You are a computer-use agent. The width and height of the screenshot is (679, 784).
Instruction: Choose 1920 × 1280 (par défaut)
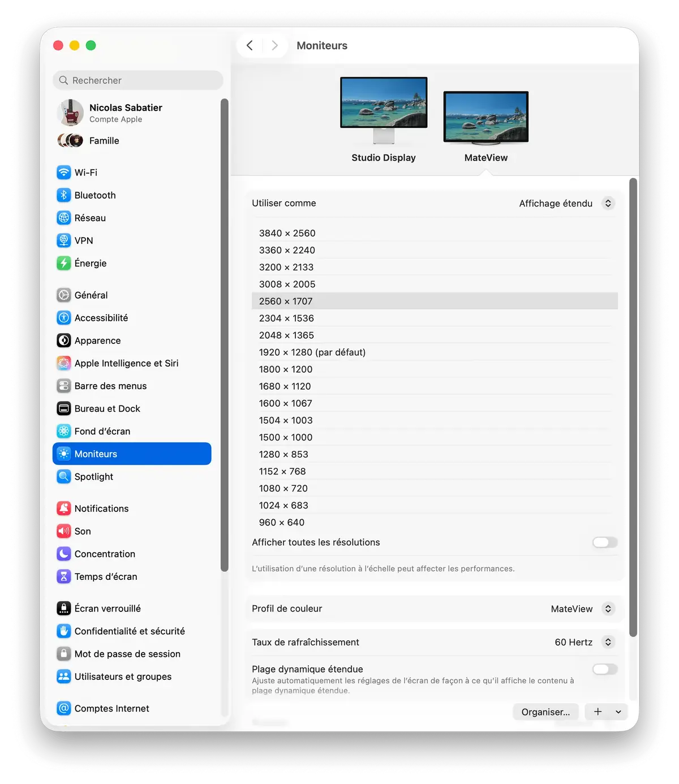pos(435,352)
